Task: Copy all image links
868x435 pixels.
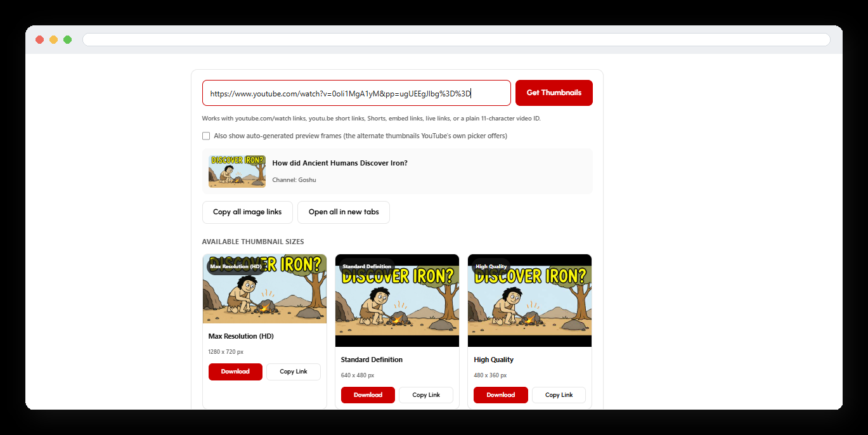Action: pyautogui.click(x=247, y=212)
